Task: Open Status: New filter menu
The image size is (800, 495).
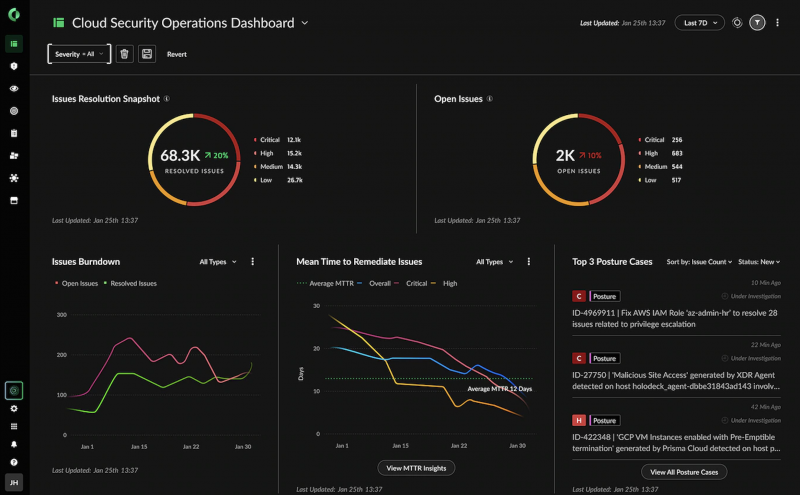Action: click(x=759, y=262)
